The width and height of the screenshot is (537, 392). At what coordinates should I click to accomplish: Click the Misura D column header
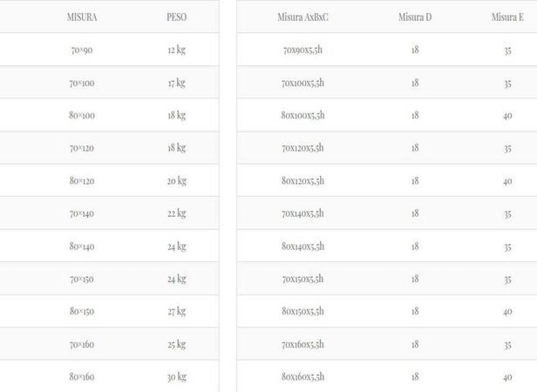415,17
